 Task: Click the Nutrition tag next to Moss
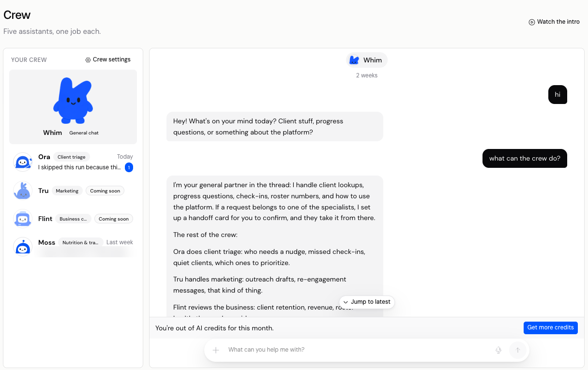(x=80, y=242)
